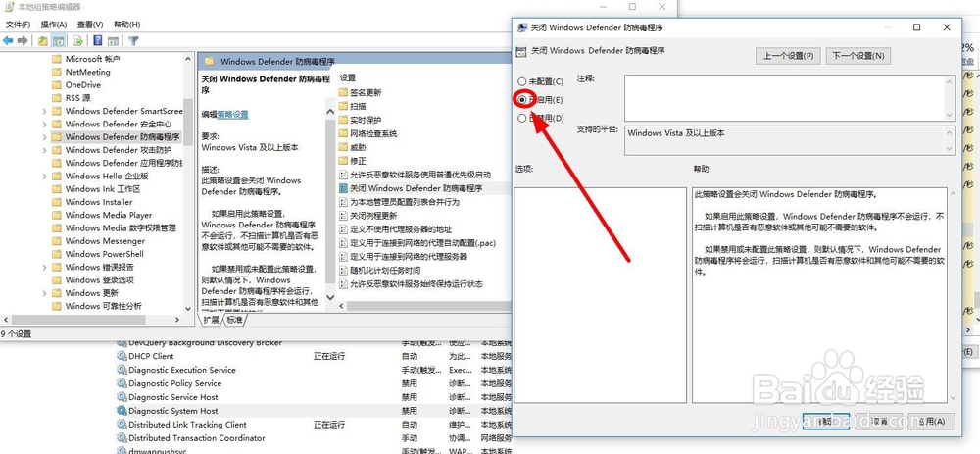Expand the Windows 错误报告 tree node
The height and width of the screenshot is (454, 980).
pyautogui.click(x=44, y=267)
